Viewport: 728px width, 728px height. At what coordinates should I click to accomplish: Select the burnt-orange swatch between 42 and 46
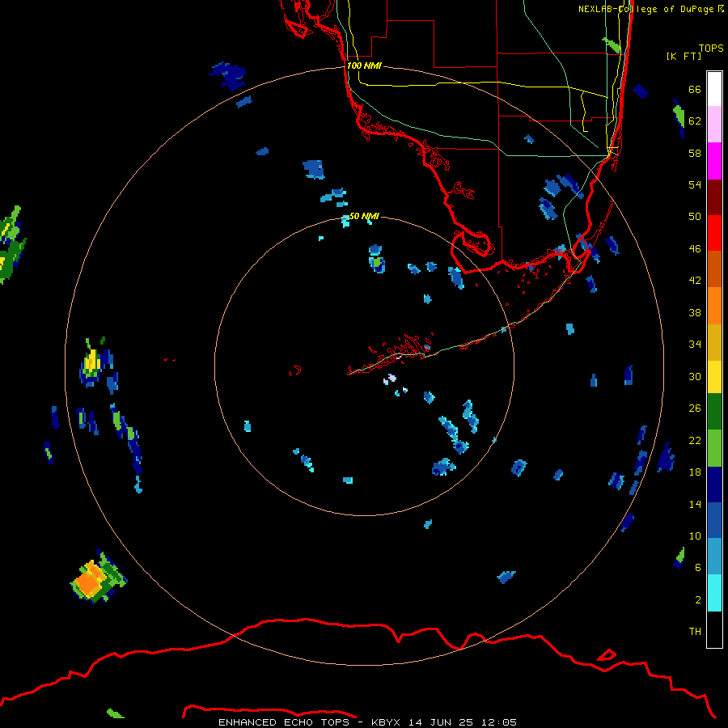click(714, 269)
